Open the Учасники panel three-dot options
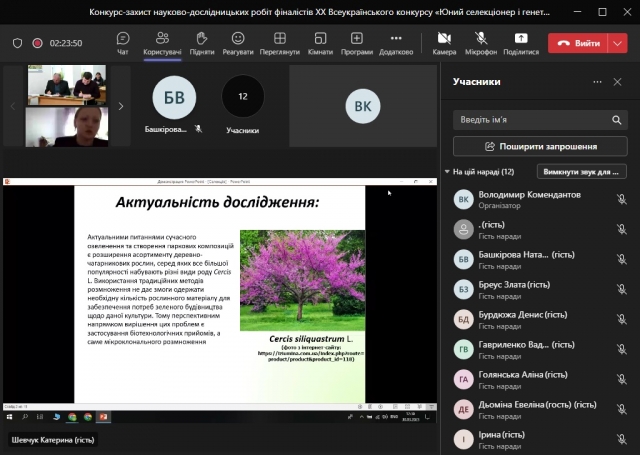 tap(597, 82)
